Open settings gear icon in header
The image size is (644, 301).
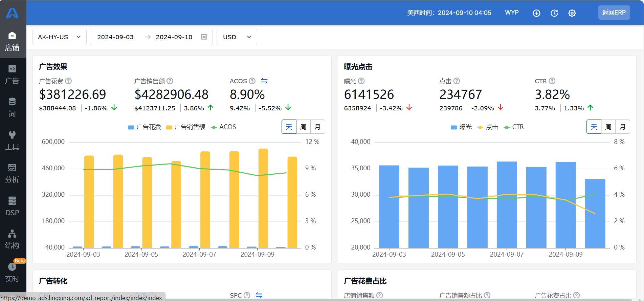(x=572, y=13)
